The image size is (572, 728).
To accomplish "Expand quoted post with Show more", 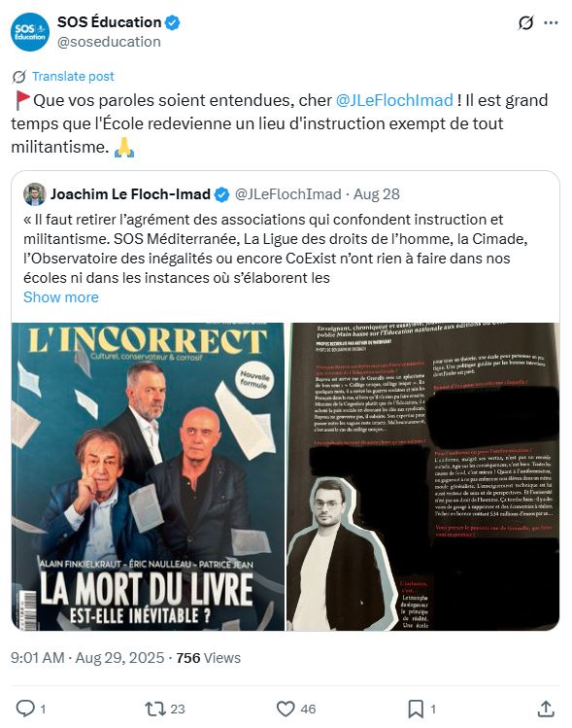I will (61, 297).
